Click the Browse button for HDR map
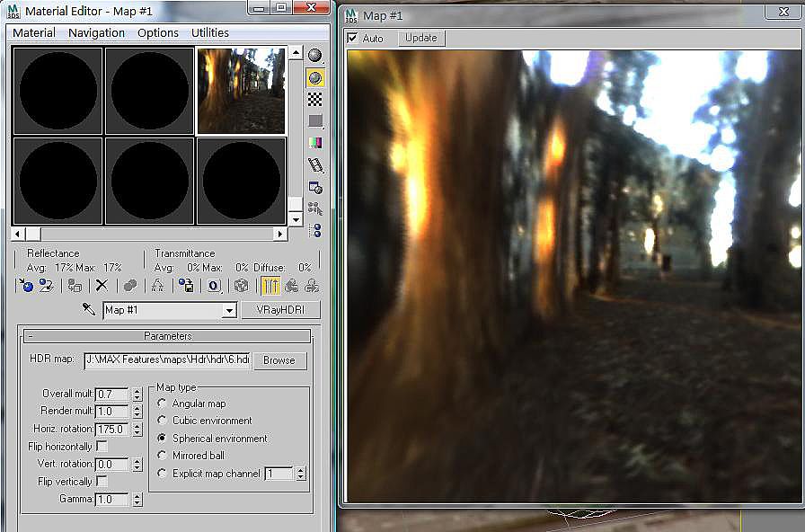Viewport: 805px width, 532px height. 279,359
